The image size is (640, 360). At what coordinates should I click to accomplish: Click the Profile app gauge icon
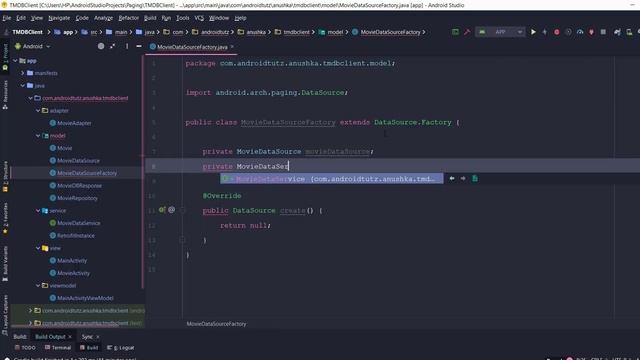tap(580, 32)
